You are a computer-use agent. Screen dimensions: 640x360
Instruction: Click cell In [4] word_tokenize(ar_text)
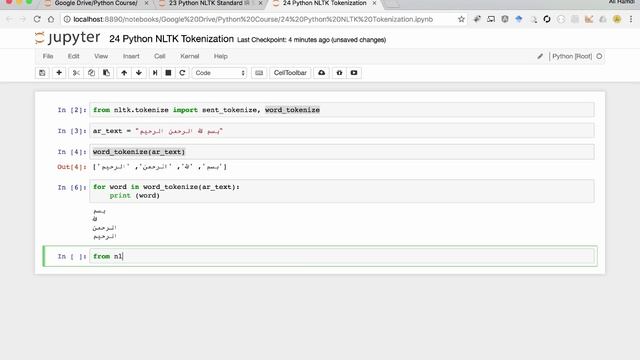tap(342, 152)
